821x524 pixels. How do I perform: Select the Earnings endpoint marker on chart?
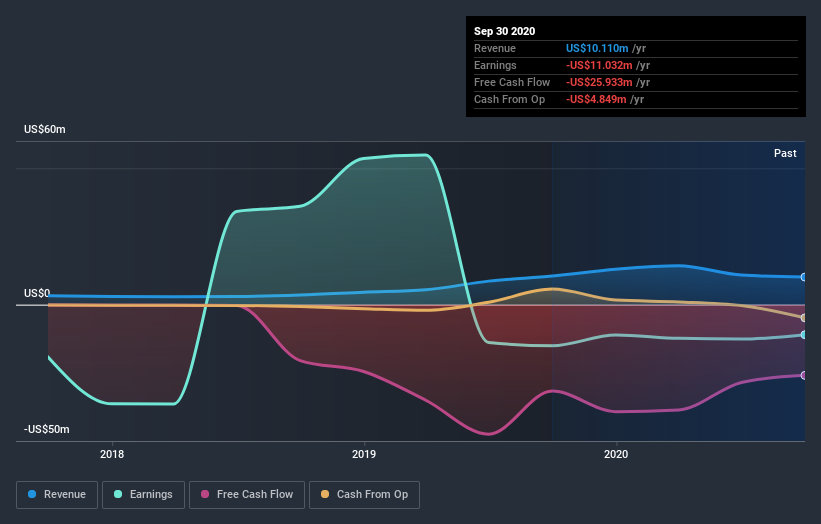pos(803,335)
